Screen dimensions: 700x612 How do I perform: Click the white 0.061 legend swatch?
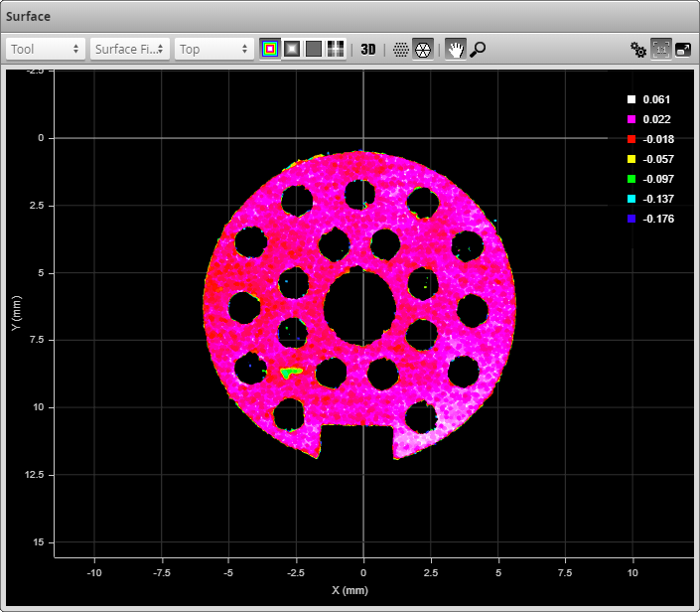pos(630,99)
